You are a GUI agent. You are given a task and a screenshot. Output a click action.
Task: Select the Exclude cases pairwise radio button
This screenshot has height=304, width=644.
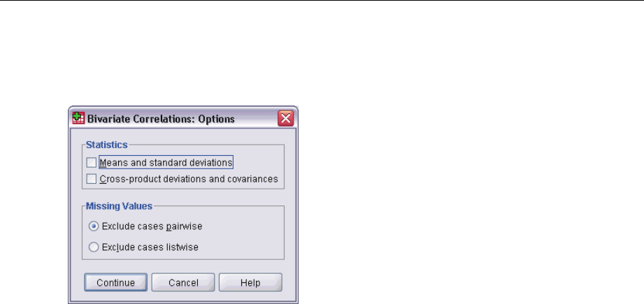click(x=94, y=226)
